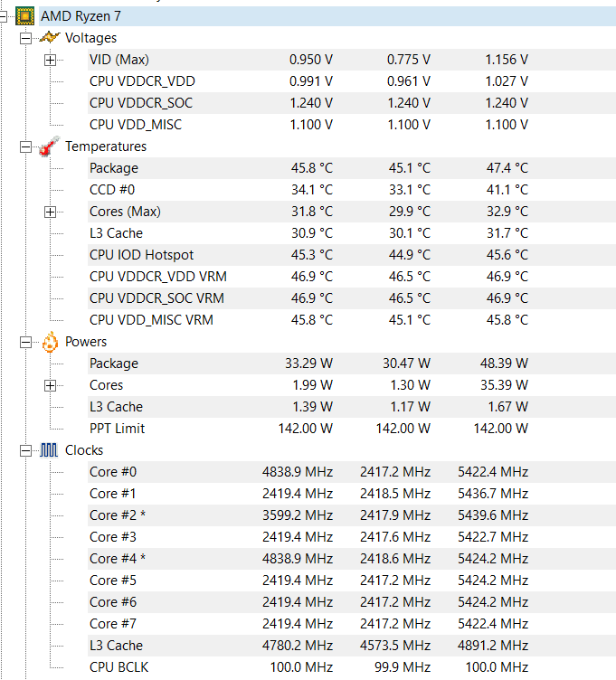Select the CPU VDD_MISC voltage row
616x680 pixels.
click(x=352, y=125)
